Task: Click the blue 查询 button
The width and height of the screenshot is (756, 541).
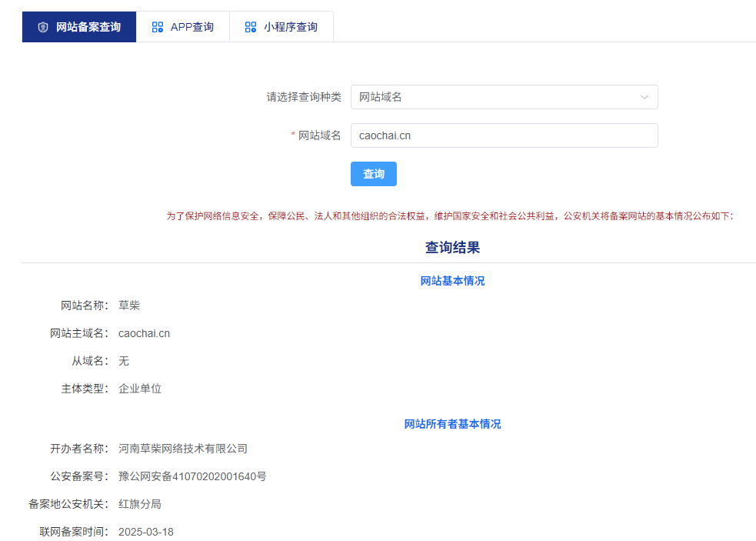Action: click(374, 174)
